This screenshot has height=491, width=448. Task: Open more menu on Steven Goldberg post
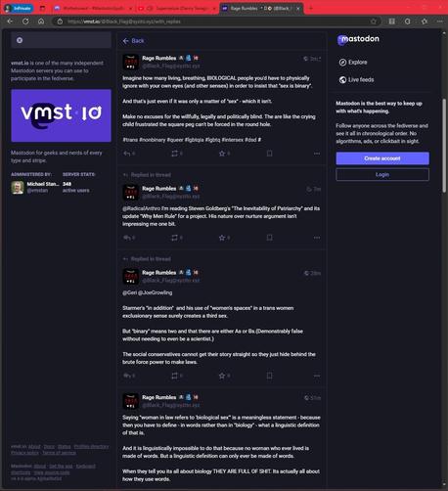pyautogui.click(x=317, y=238)
